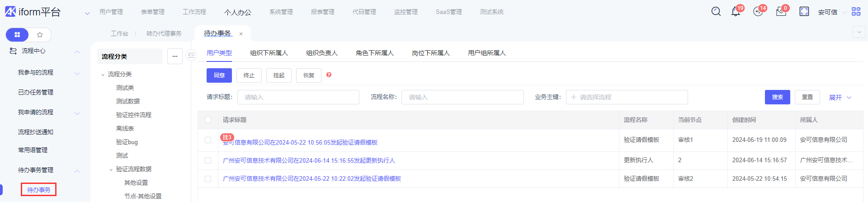The width and height of the screenshot is (868, 202).
Task: Click the favorites star icon in sidebar
Action: (40, 35)
